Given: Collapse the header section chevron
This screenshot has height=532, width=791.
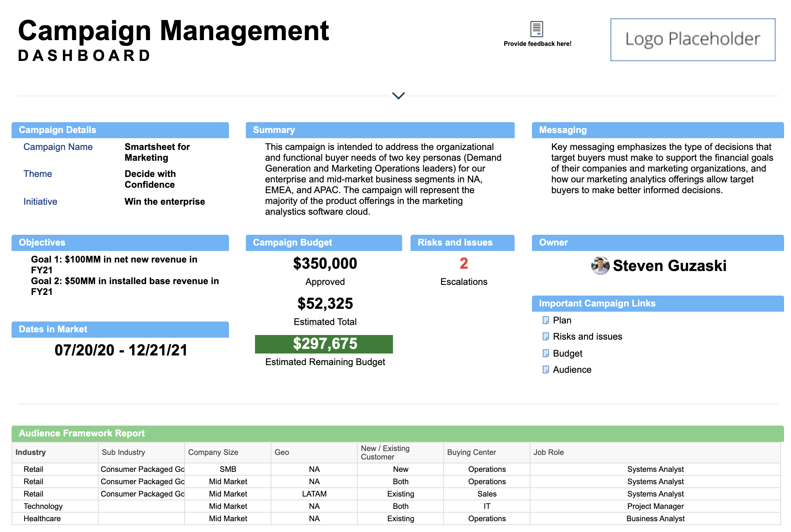Looking at the screenshot, I should coord(398,95).
